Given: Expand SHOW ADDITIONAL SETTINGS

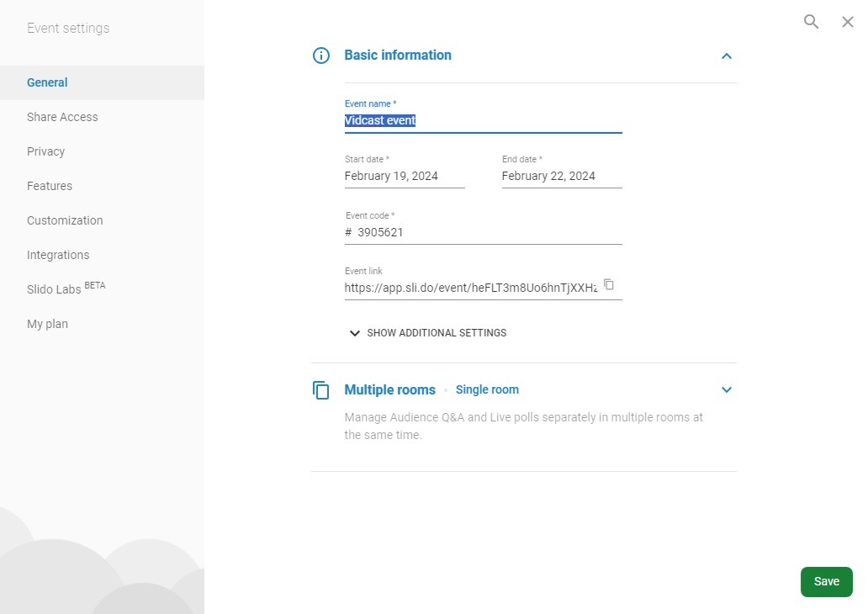Looking at the screenshot, I should tap(428, 333).
